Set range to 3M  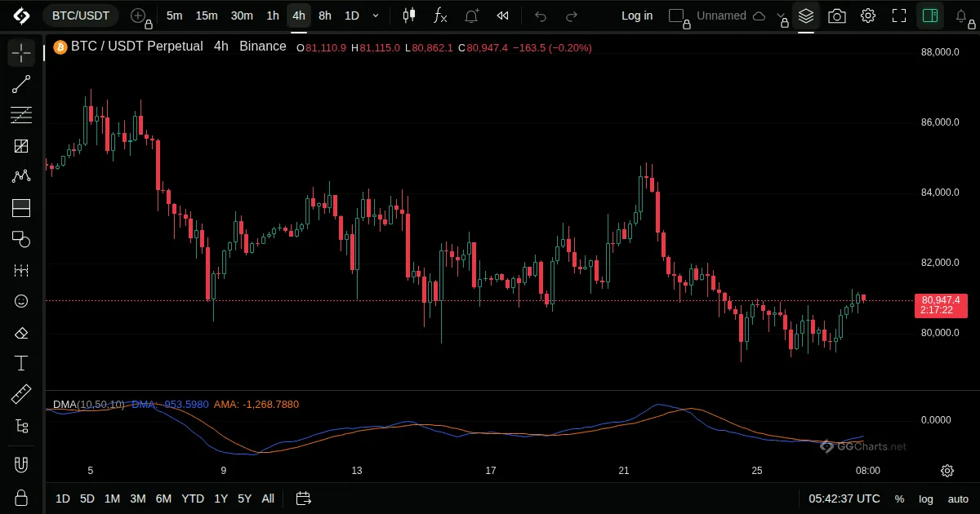tap(138, 498)
